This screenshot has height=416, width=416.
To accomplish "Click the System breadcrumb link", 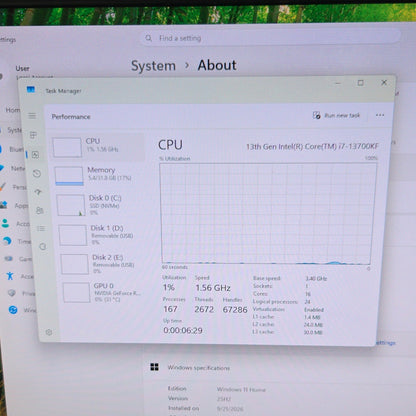I will (x=153, y=66).
